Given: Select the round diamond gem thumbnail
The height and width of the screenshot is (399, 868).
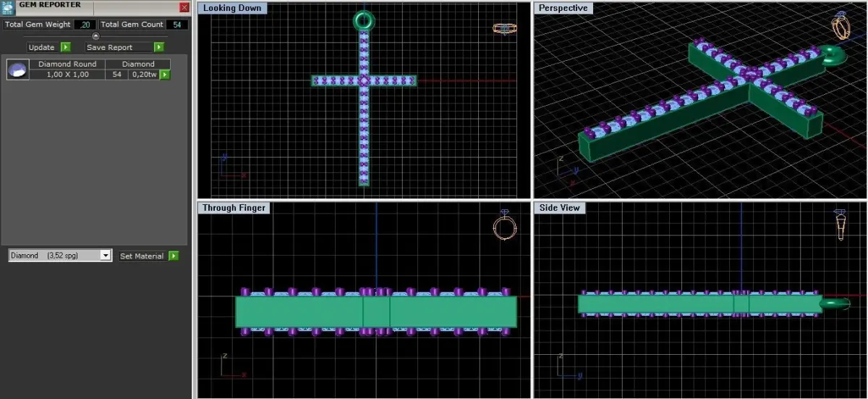Looking at the screenshot, I should click(x=17, y=70).
